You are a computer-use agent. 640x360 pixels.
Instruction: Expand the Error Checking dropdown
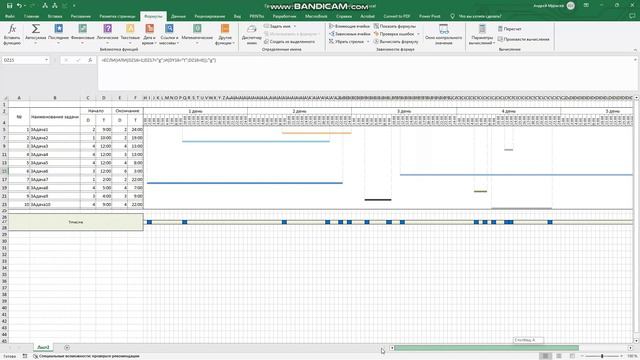point(418,34)
